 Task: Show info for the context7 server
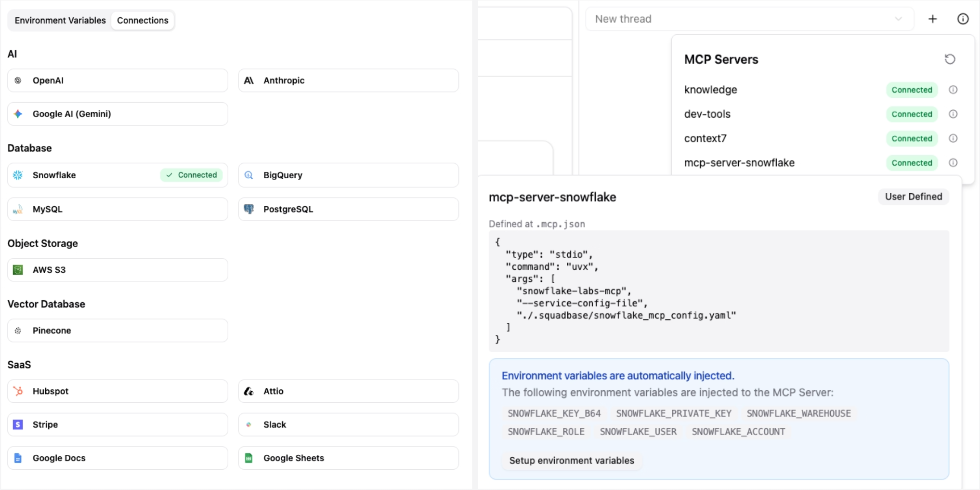[954, 138]
